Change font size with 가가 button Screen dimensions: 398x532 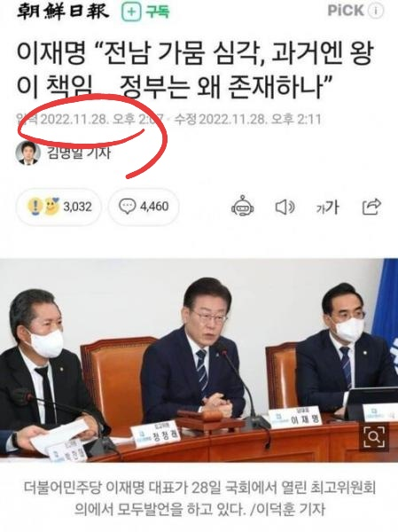pyautogui.click(x=327, y=207)
